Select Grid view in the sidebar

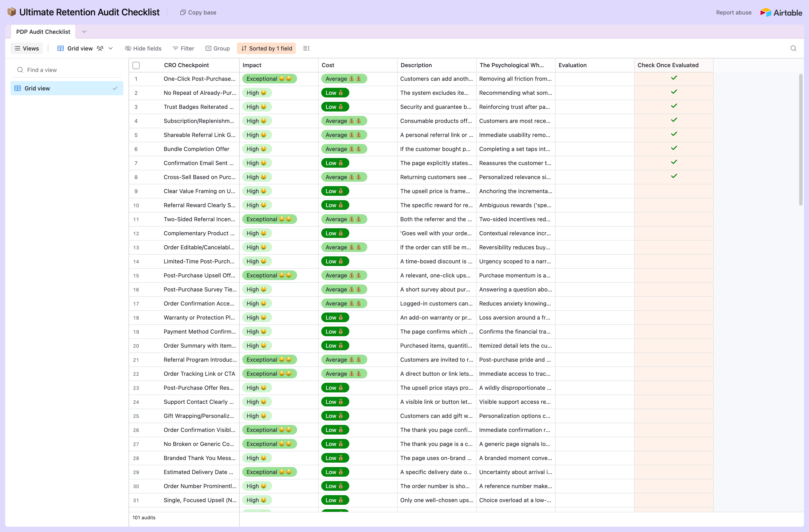click(x=67, y=88)
